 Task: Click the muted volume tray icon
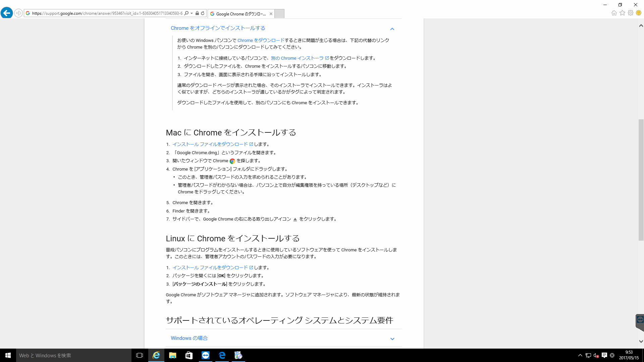596,355
